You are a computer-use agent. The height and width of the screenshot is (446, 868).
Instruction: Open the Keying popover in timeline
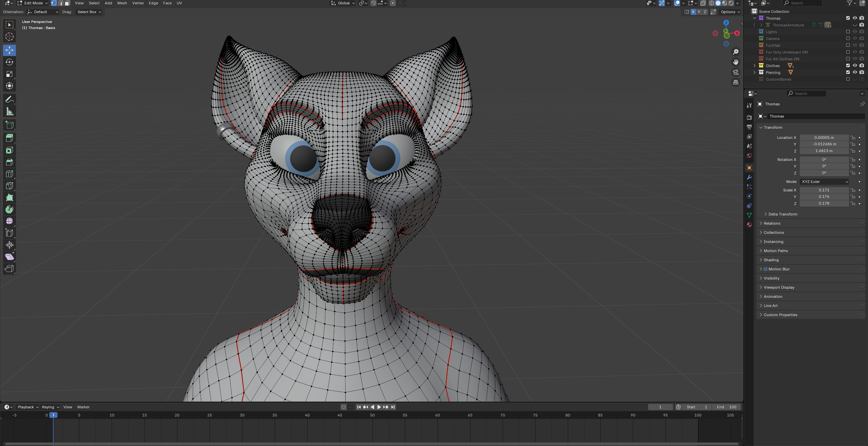50,407
